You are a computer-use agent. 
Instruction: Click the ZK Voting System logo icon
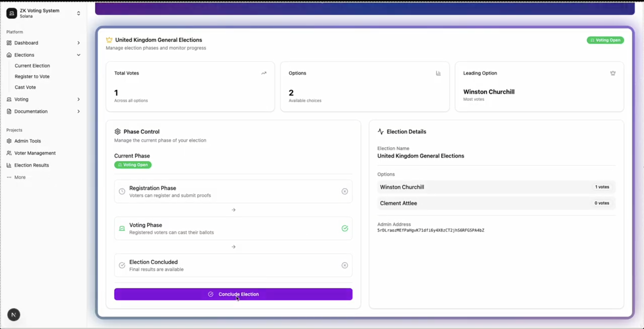coord(11,13)
